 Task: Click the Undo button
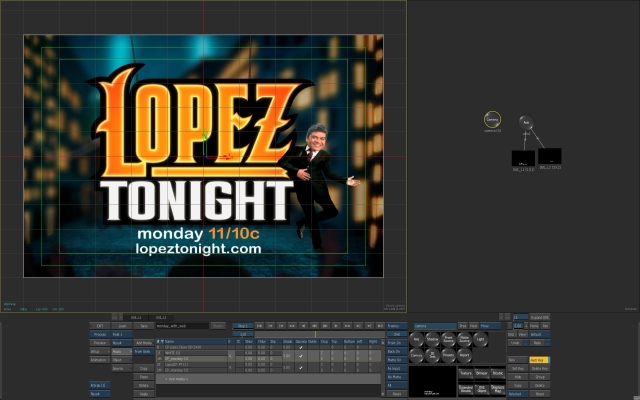[516, 343]
